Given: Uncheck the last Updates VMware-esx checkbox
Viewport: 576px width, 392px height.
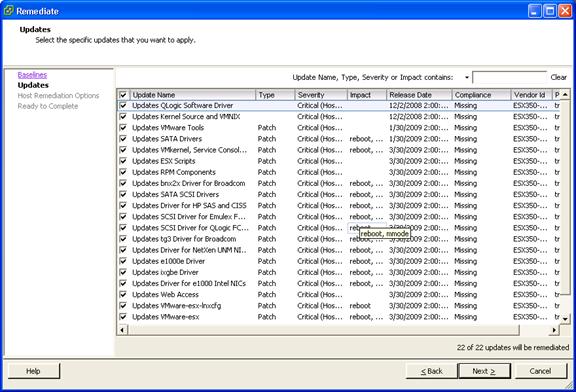Looking at the screenshot, I should [x=123, y=317].
